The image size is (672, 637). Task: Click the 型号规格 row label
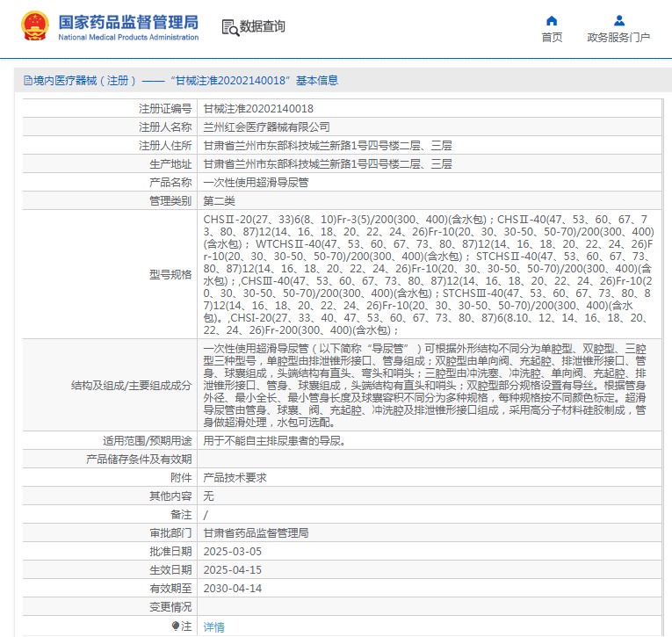click(170, 275)
